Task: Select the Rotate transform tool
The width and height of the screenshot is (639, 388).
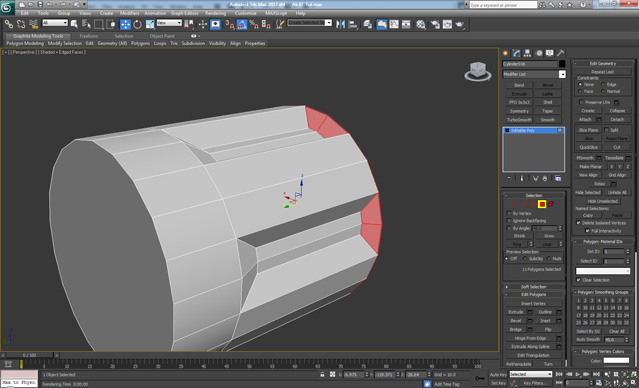Action: coord(137,24)
